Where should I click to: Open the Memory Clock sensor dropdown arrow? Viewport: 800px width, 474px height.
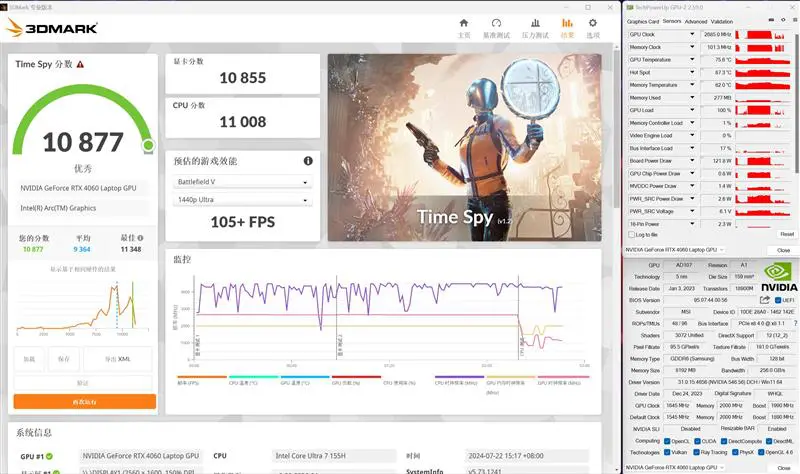click(x=692, y=47)
